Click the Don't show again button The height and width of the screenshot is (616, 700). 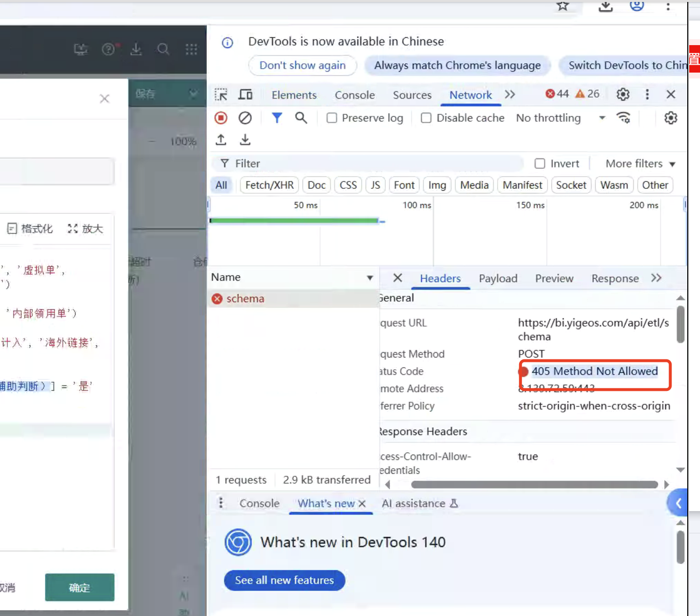pyautogui.click(x=302, y=66)
